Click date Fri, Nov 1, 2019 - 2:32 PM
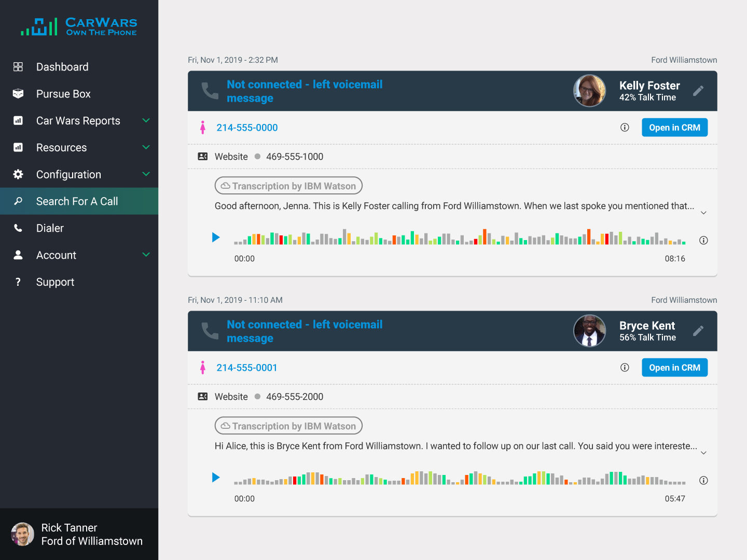 pyautogui.click(x=233, y=60)
